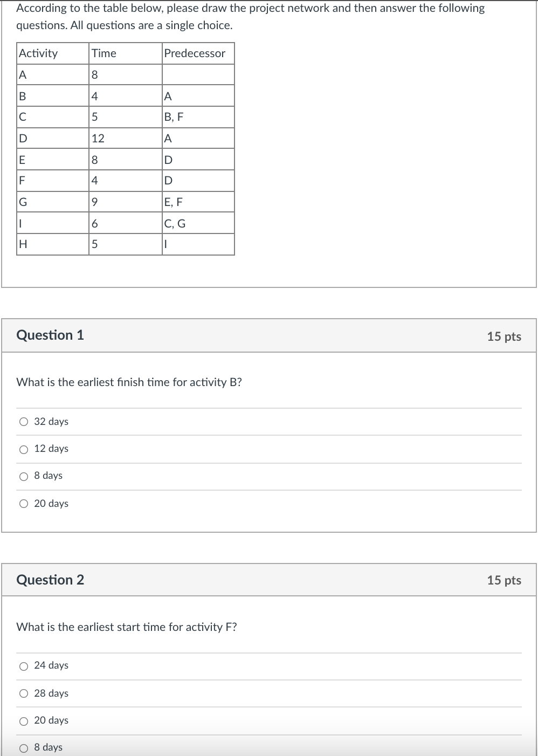Image resolution: width=538 pixels, height=756 pixels.
Task: Click the predecessor cell reading B, F
Action: coord(174,117)
